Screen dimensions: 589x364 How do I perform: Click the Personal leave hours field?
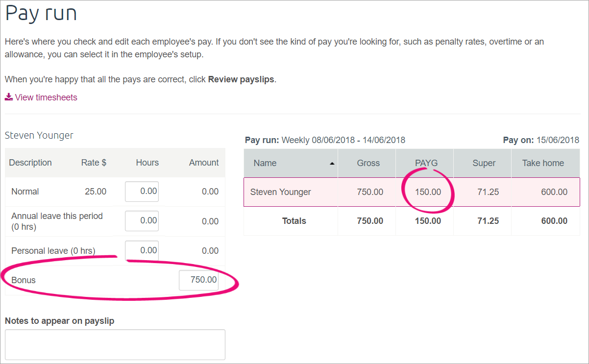click(x=142, y=250)
